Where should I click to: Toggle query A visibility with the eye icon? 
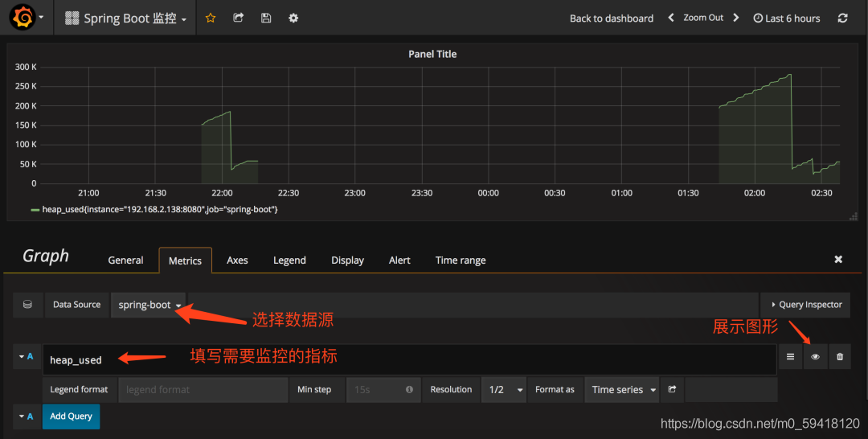[x=815, y=356]
